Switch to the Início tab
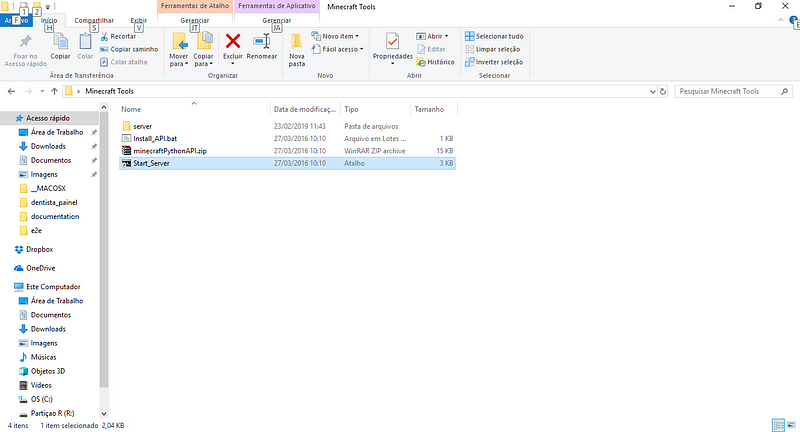 (x=49, y=20)
